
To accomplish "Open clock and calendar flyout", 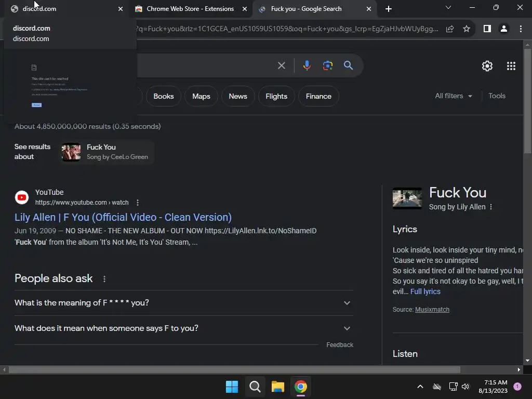I will (x=494, y=387).
